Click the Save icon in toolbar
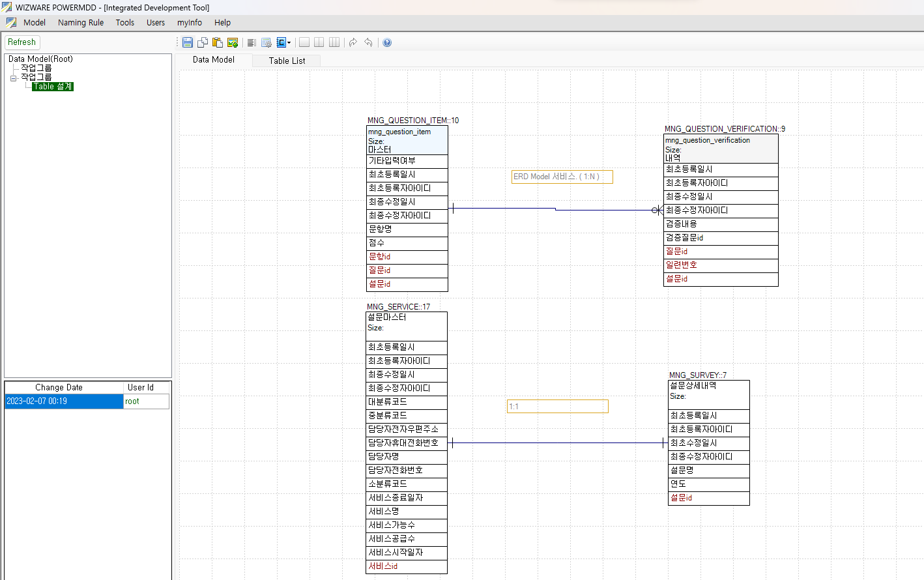The width and height of the screenshot is (924, 580). 188,42
